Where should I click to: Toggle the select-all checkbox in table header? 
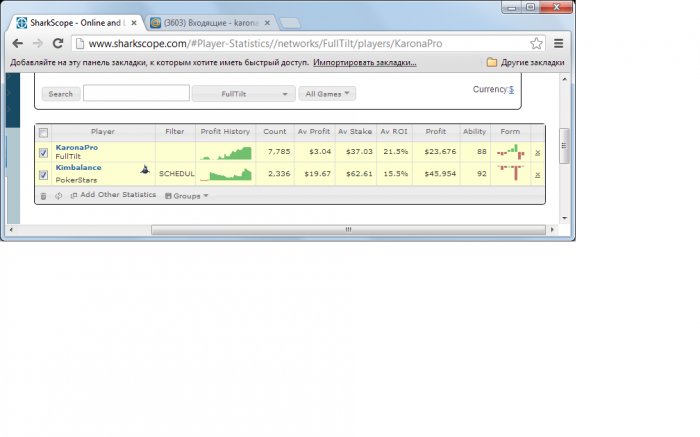(43, 133)
